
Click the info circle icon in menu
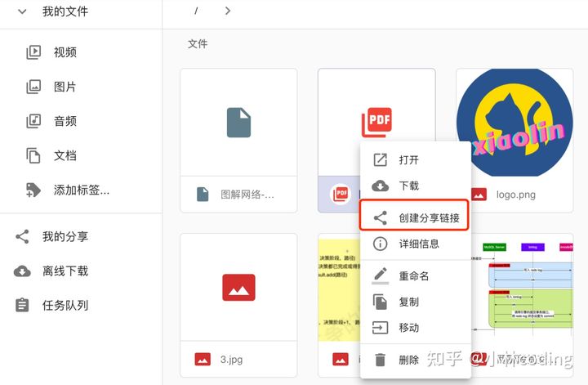tap(381, 244)
